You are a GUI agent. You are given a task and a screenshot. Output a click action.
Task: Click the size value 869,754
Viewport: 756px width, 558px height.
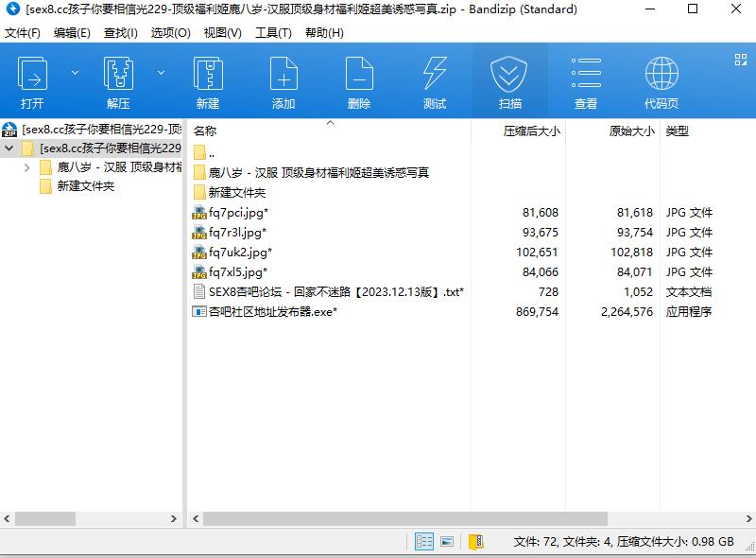pos(537,312)
